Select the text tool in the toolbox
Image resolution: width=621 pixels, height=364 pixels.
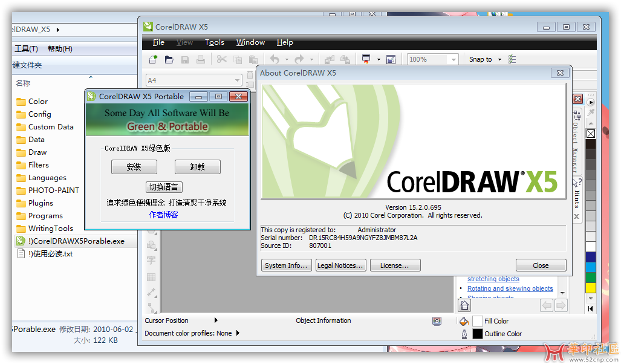point(151,260)
